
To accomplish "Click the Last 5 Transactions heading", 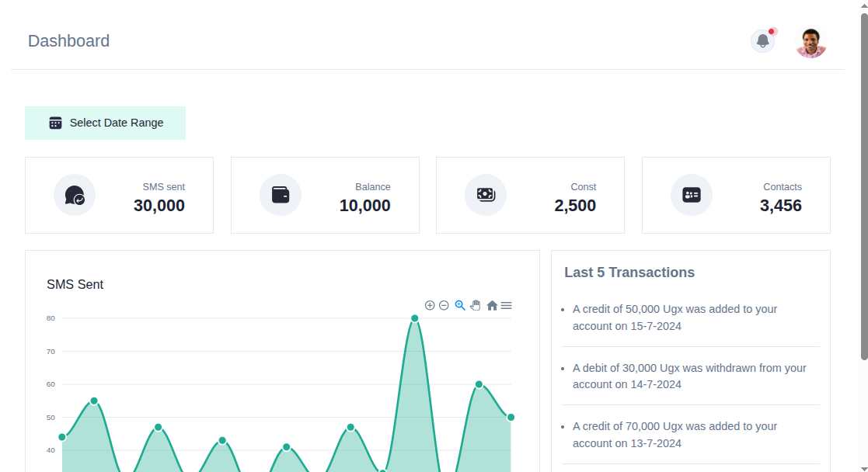I will click(x=629, y=272).
